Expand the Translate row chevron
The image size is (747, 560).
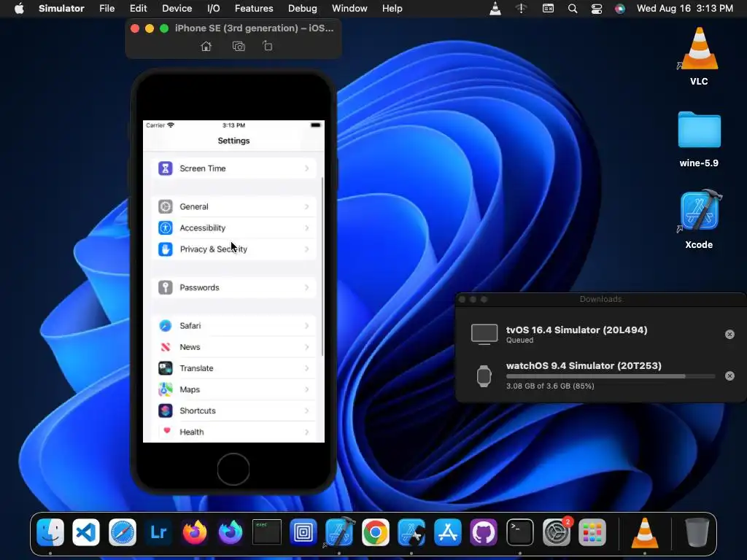click(x=307, y=368)
